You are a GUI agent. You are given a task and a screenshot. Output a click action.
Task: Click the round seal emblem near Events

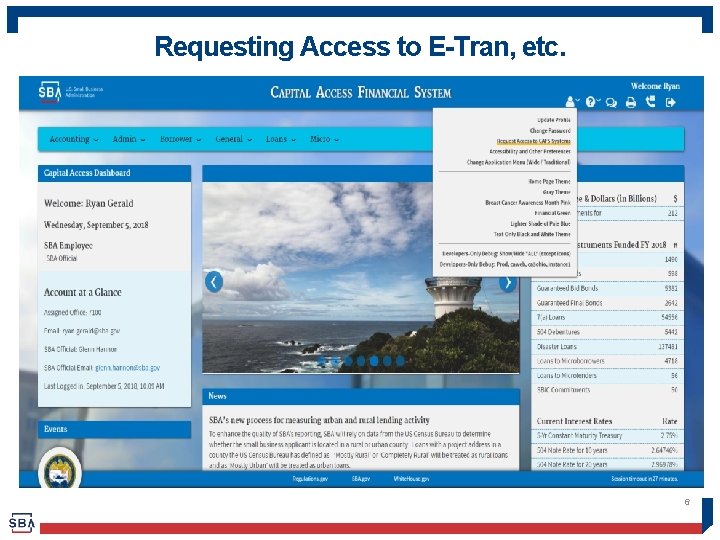(x=60, y=469)
